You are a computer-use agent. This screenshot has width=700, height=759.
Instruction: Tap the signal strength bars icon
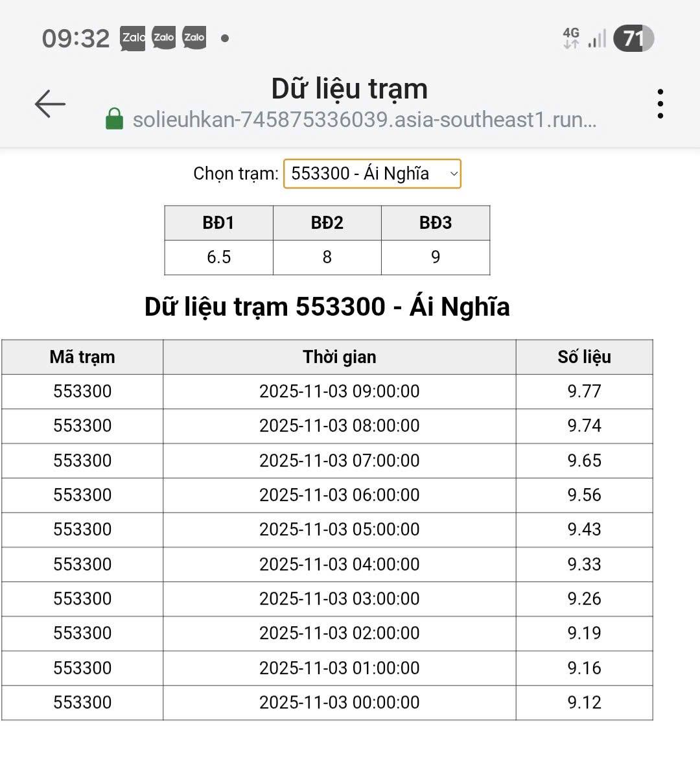coord(597,39)
